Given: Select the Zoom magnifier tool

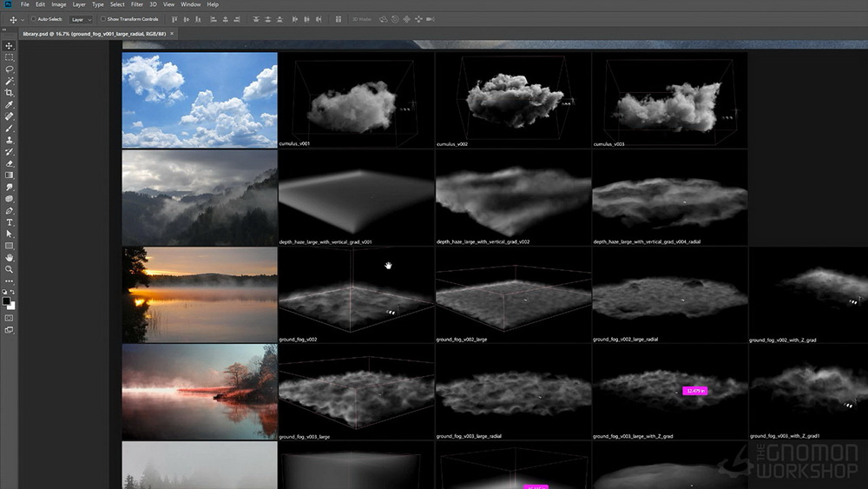Looking at the screenshot, I should 10,270.
